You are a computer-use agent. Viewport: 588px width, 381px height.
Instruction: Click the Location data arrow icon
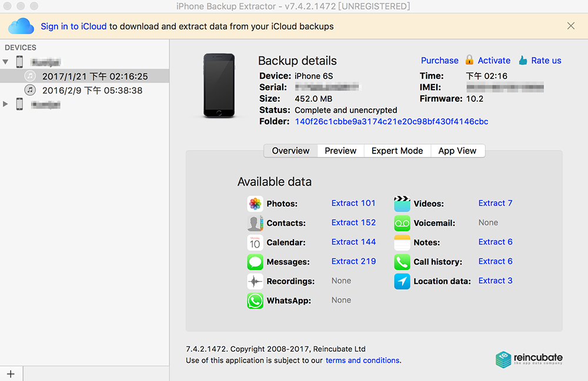tap(402, 281)
